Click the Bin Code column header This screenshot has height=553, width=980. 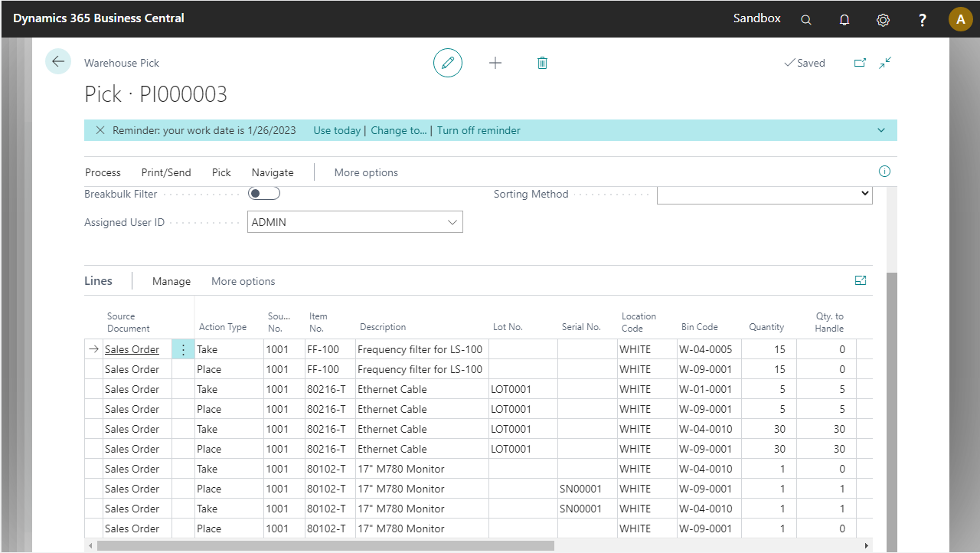pos(700,327)
